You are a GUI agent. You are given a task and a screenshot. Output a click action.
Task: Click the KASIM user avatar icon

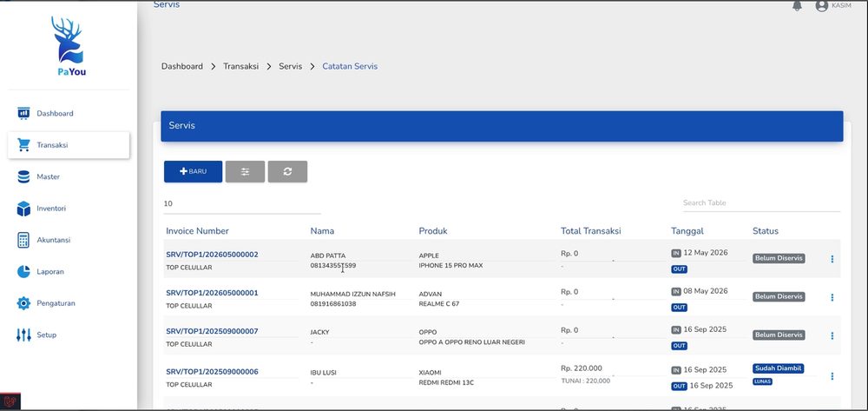pyautogui.click(x=821, y=5)
